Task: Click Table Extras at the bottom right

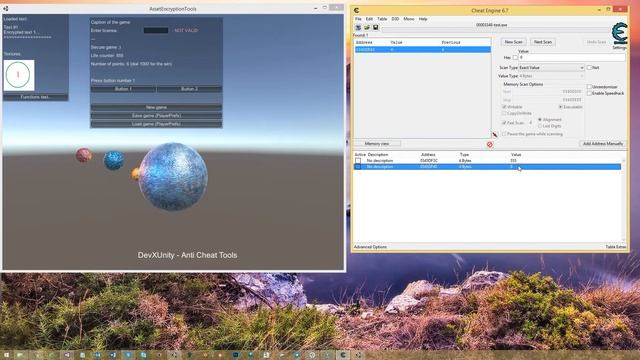Action: [616, 247]
